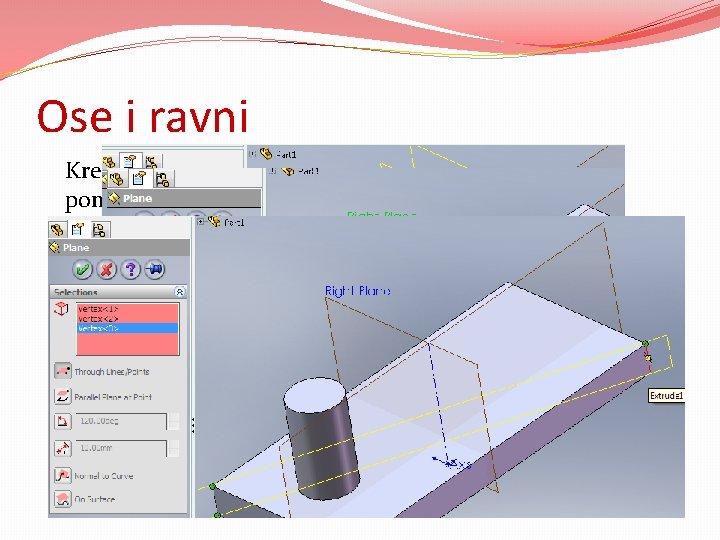Click the blue origin marker on the plate
This screenshot has width=720, height=540.
tap(451, 463)
